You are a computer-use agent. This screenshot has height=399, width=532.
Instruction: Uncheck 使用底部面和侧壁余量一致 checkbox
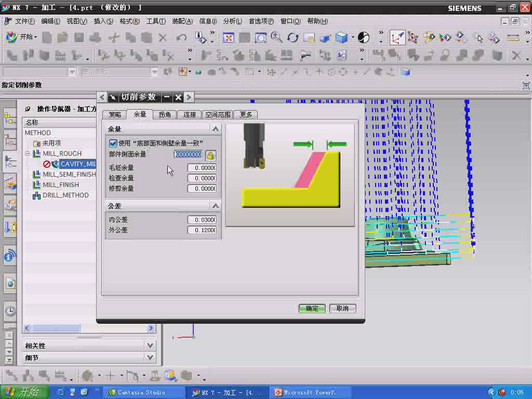tap(113, 143)
